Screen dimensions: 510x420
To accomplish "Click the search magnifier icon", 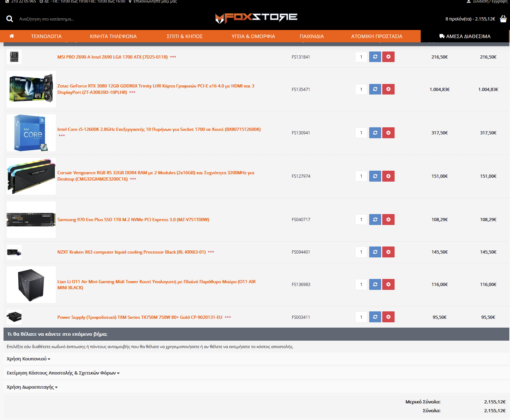I will [x=10, y=19].
